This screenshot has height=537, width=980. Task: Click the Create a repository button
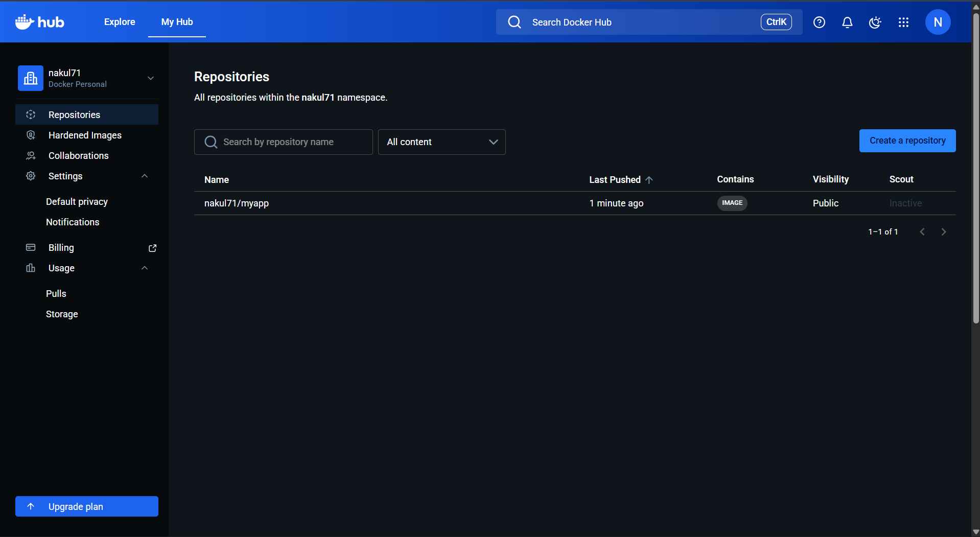(x=907, y=141)
